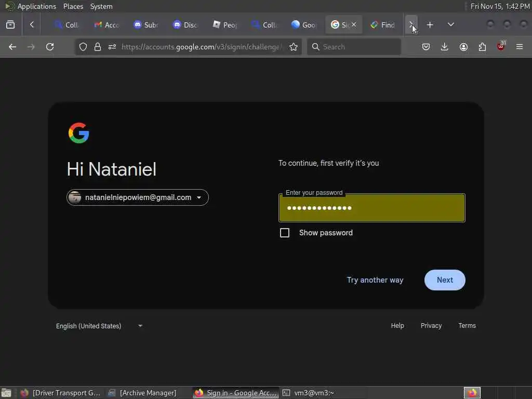This screenshot has height=399, width=532.
Task: Switch to the Archive Manager taskbar window
Action: coord(142,393)
